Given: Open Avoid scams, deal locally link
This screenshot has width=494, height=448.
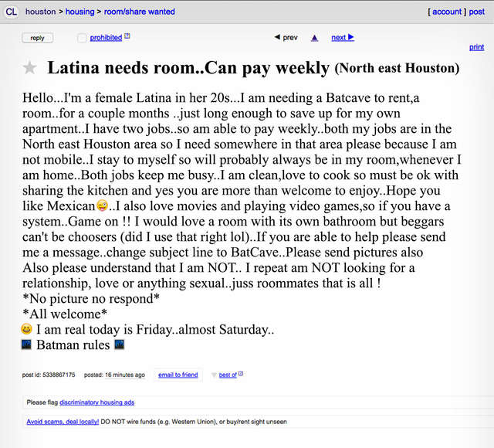Looking at the screenshot, I should [63, 422].
